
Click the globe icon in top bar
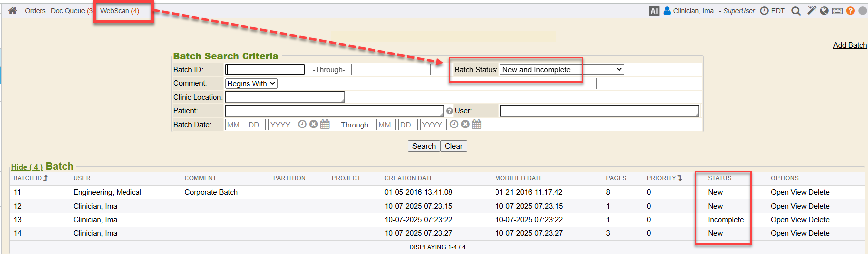click(x=824, y=11)
